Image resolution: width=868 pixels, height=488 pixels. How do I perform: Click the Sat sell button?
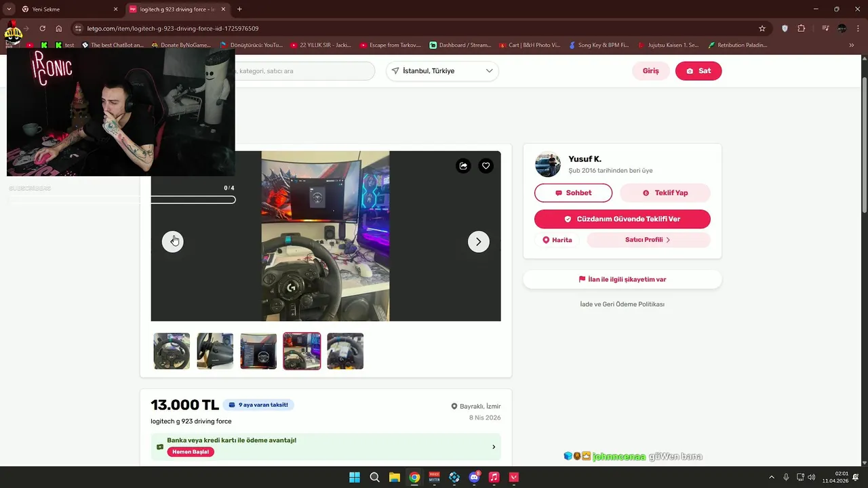(698, 71)
